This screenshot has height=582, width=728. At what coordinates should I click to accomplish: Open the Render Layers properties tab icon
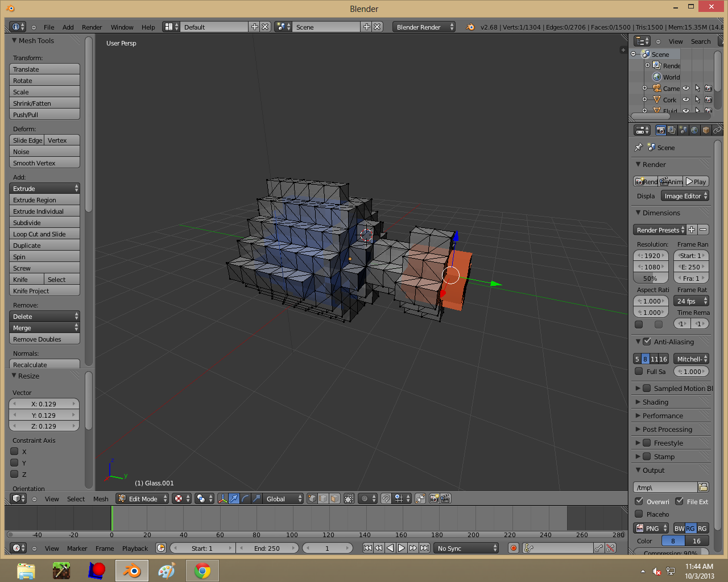[672, 130]
